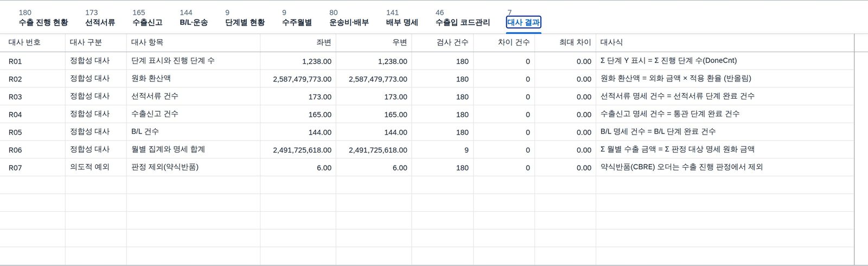Go to the 운송비·배부 tab
Screen dimensions: 868x266
click(x=349, y=18)
